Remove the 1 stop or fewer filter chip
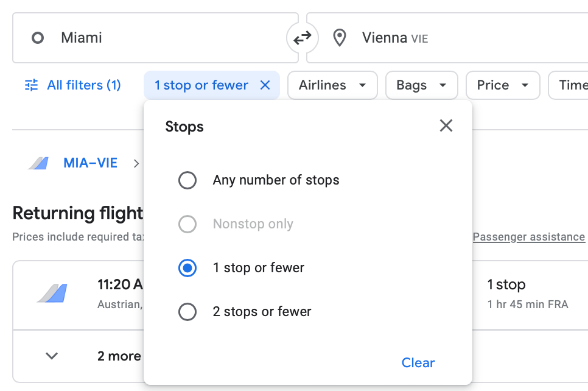Image resolution: width=588 pixels, height=391 pixels. tap(265, 85)
